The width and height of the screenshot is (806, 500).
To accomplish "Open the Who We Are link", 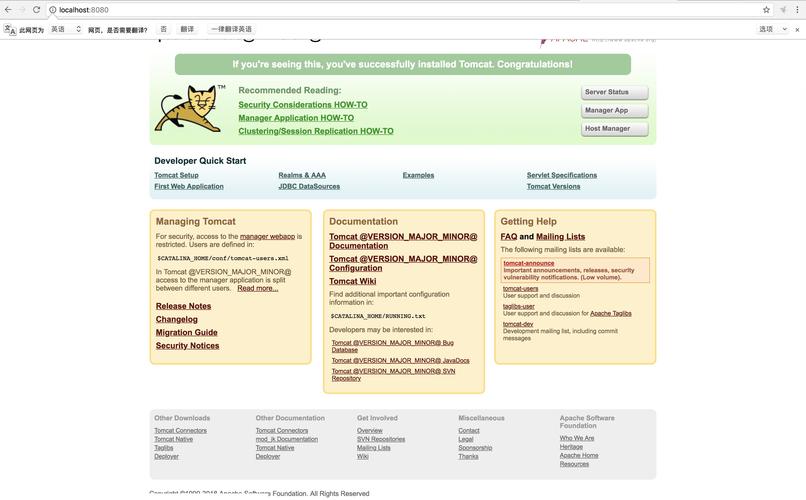I will (577, 438).
